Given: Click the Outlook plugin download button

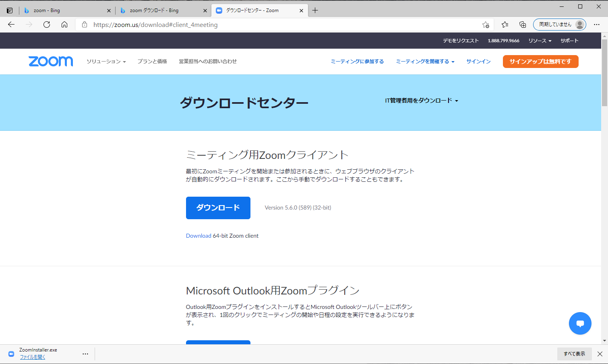Looking at the screenshot, I should click(x=218, y=342).
